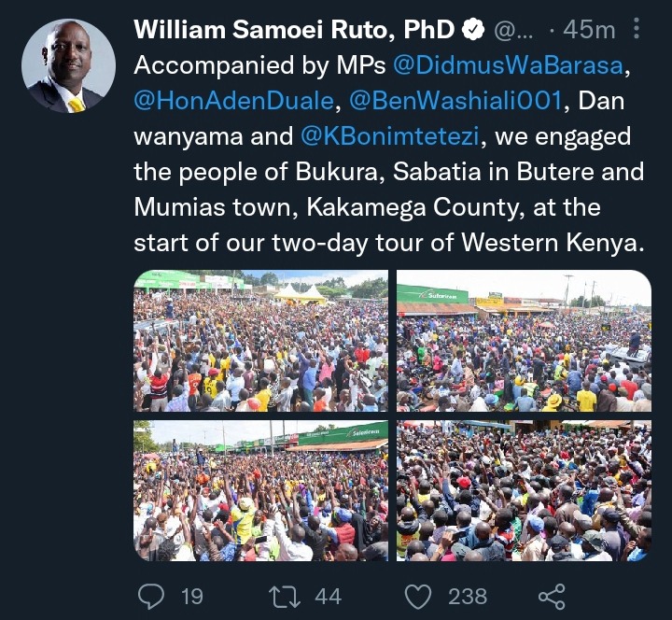Open William Ruto's profile picture
The height and width of the screenshot is (620, 672).
pyautogui.click(x=68, y=65)
